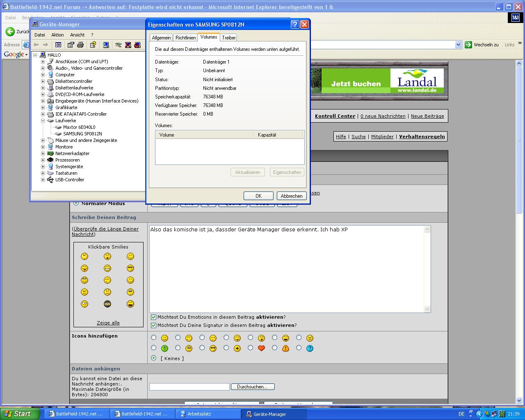Click printer icon in Geräte-Manager toolbar
The image size is (525, 420).
pos(80,45)
